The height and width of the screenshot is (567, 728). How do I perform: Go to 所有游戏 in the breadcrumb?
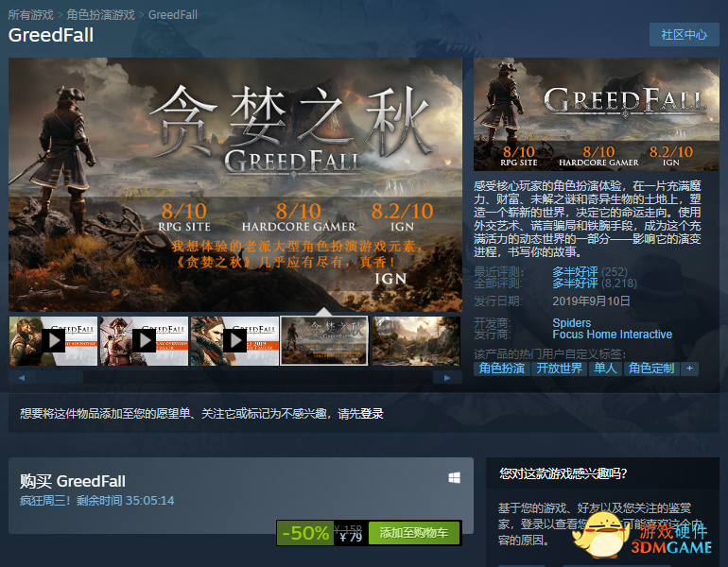point(29,15)
